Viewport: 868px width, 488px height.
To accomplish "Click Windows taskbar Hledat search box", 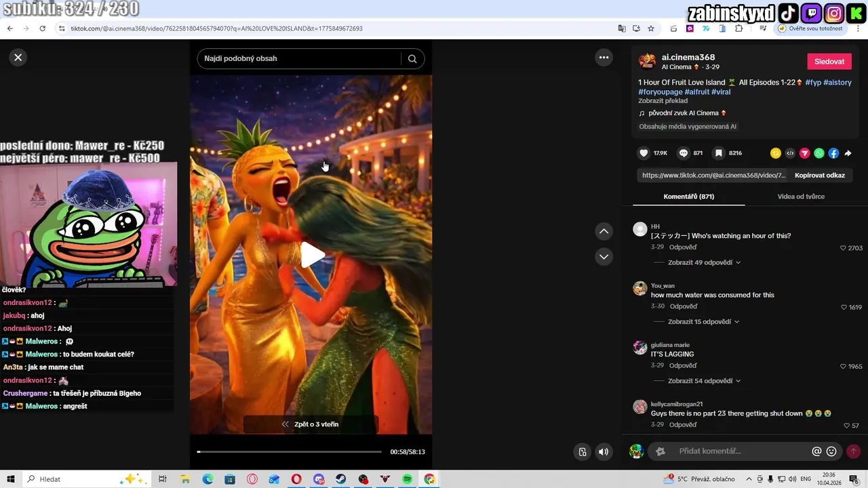I will coord(85,479).
